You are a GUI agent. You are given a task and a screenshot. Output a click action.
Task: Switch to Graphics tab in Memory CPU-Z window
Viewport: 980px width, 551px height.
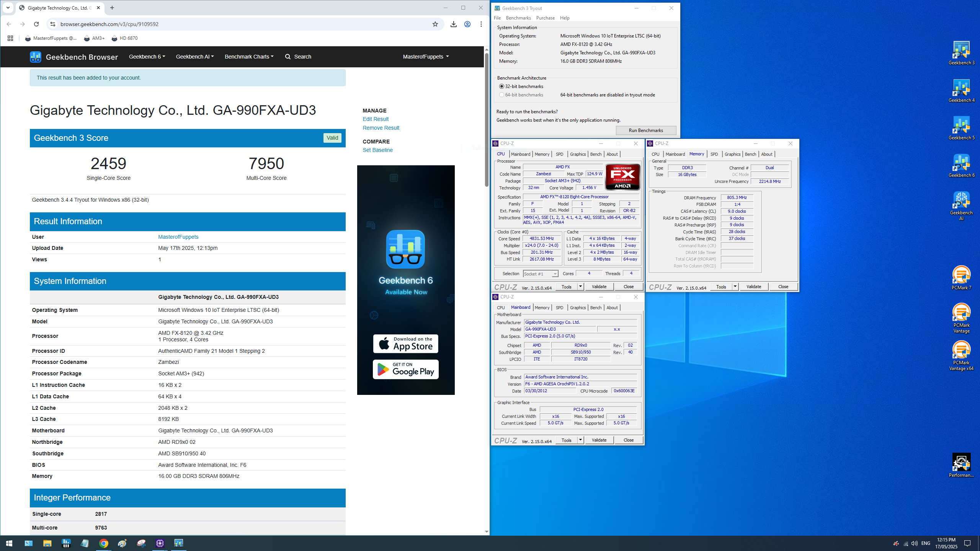tap(732, 154)
